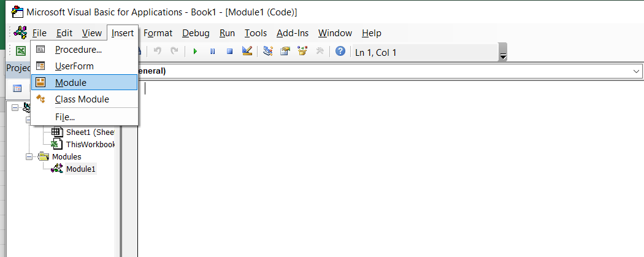Open Project Explorer via toolbar icon
The image size is (644, 257).
tap(268, 52)
